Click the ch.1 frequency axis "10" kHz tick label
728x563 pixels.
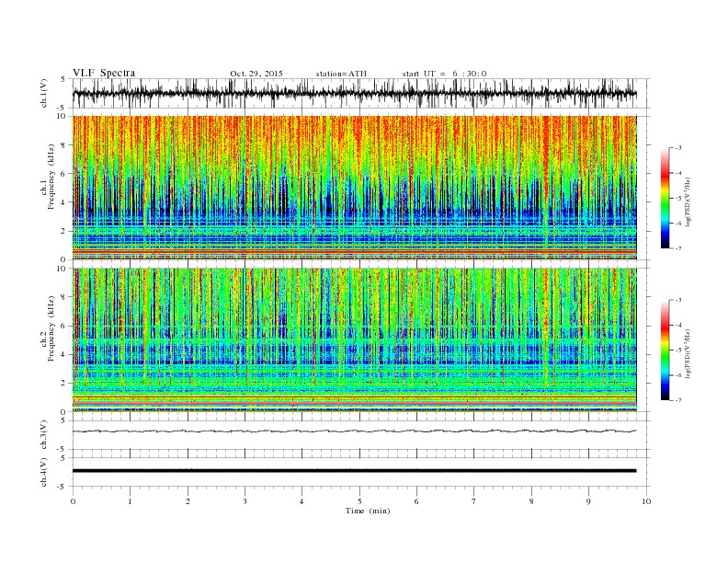click(62, 116)
